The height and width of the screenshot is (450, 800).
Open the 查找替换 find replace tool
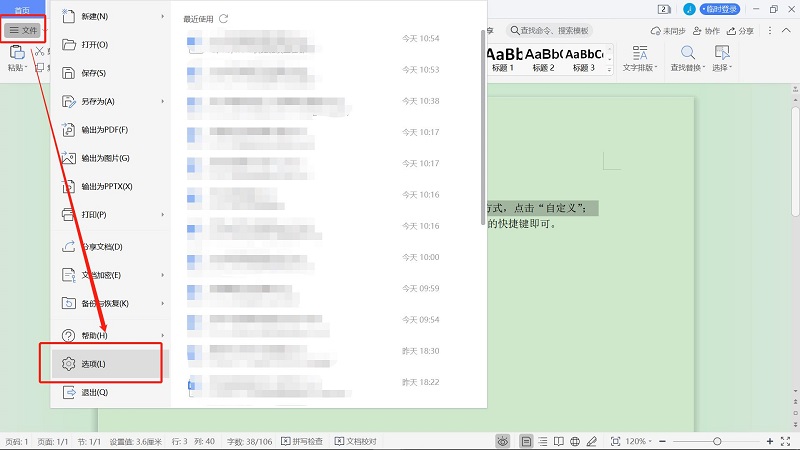687,59
